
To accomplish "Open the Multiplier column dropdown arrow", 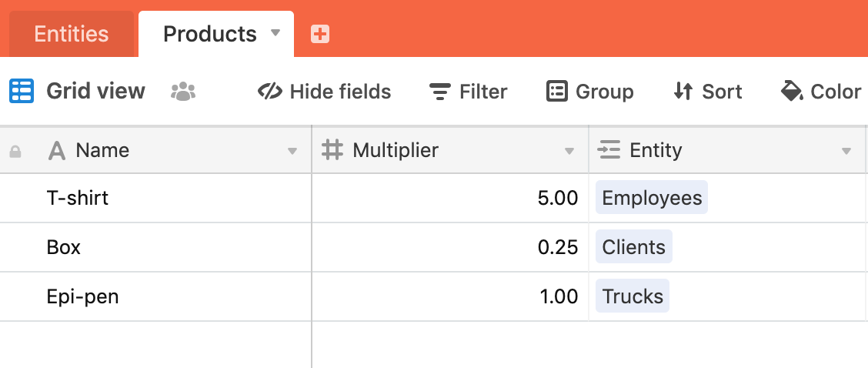I will pyautogui.click(x=569, y=152).
